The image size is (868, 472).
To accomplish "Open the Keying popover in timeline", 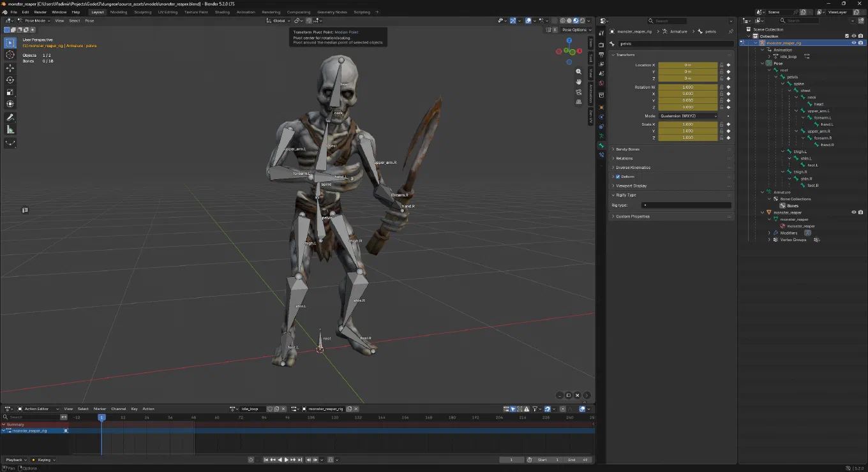I will pos(43,460).
